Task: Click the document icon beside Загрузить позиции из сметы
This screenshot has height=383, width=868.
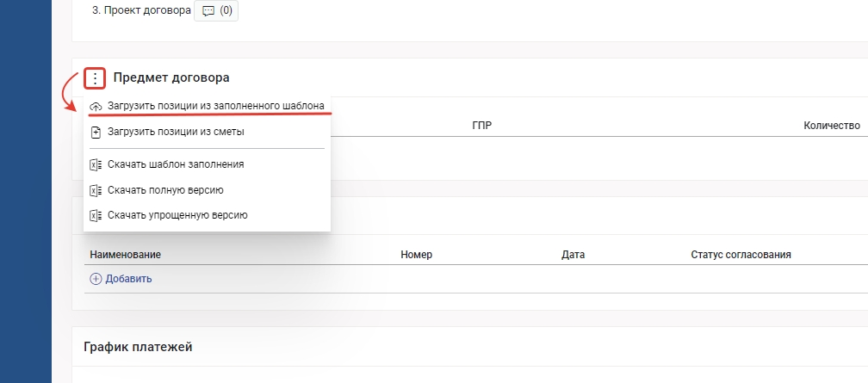Action: [95, 133]
